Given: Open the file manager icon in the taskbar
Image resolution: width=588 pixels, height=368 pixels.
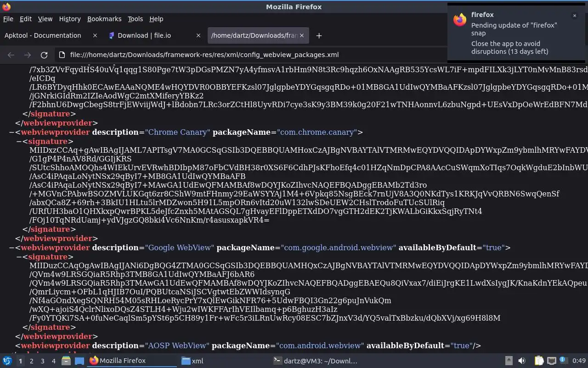Looking at the screenshot, I should coord(66,361).
